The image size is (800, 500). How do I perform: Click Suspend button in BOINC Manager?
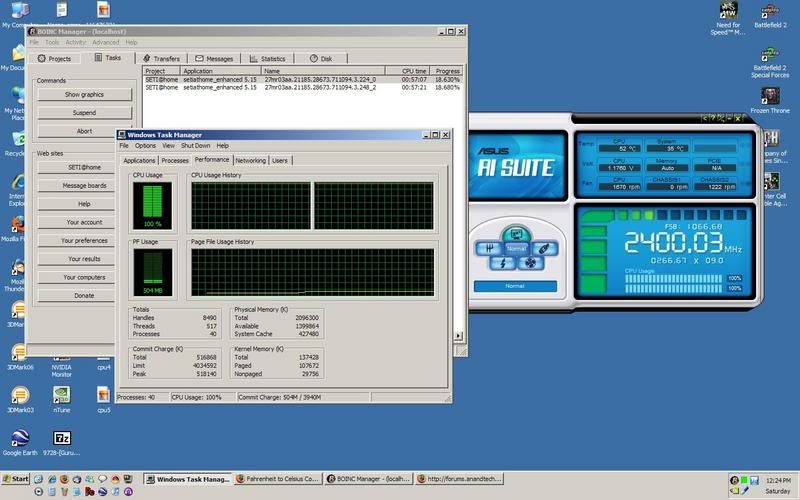tap(84, 113)
